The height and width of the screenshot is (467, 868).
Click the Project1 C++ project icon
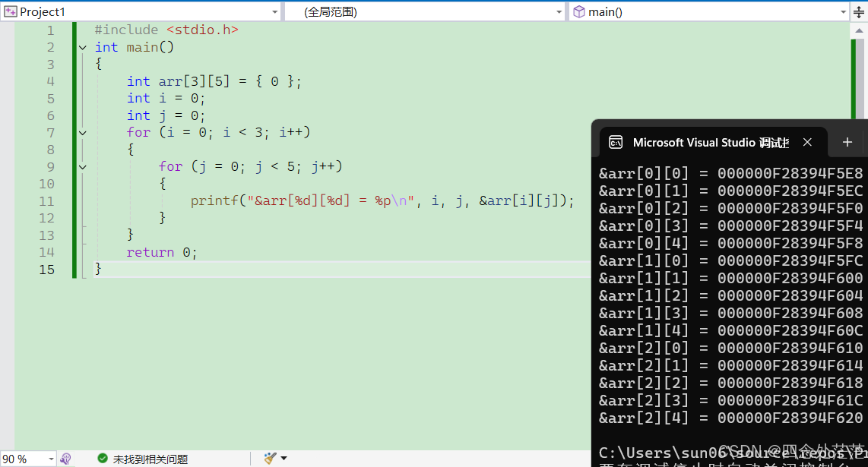point(10,11)
